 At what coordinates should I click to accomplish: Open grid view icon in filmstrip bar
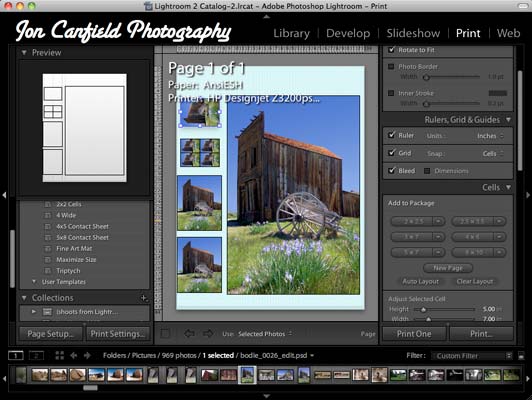tap(59, 356)
